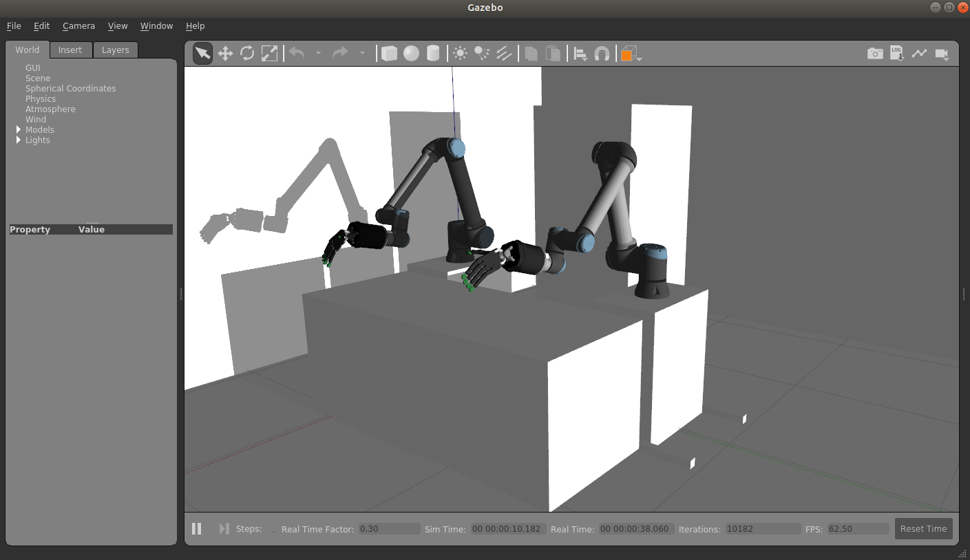Image resolution: width=970 pixels, height=560 pixels.
Task: Click the Iterations value field
Action: click(x=763, y=529)
